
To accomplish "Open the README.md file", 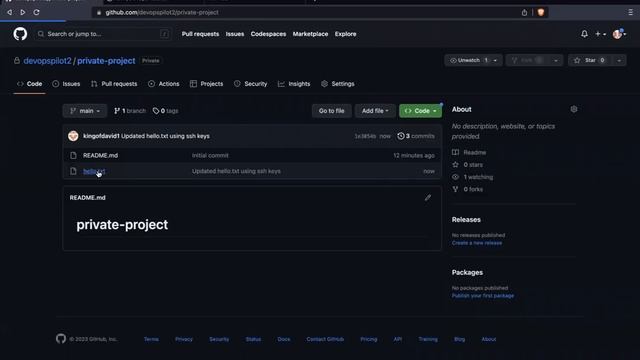I will point(100,156).
